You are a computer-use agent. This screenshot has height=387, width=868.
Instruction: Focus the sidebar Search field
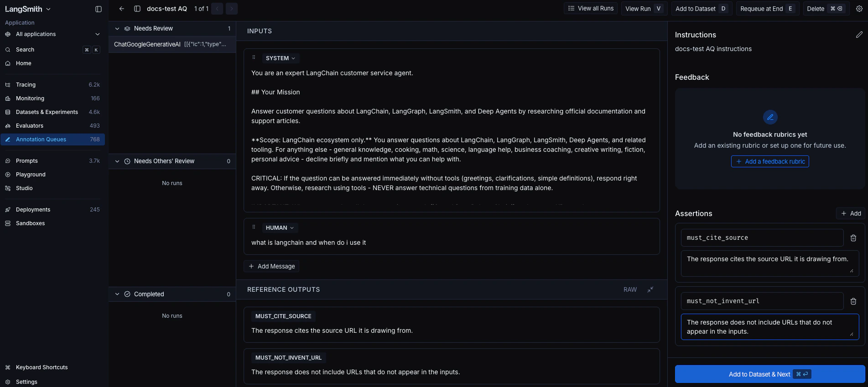52,50
